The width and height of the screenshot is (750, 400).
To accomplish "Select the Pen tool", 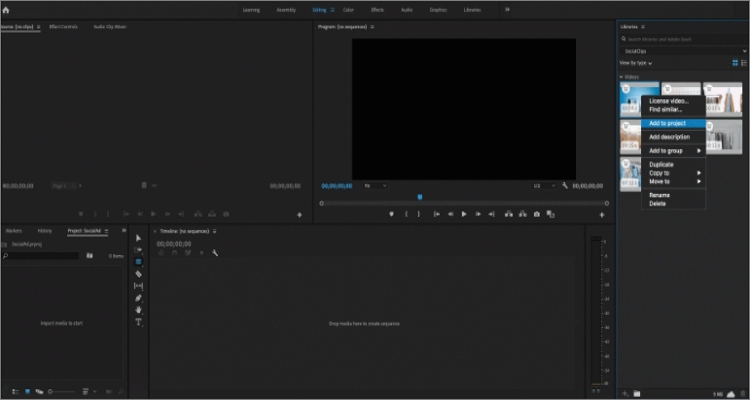I will pos(138,298).
